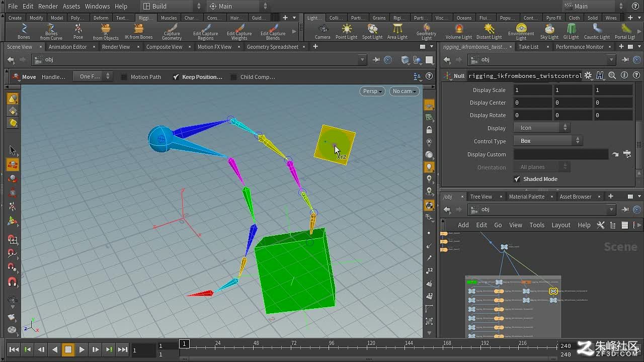This screenshot has width=644, height=362.
Task: Open the One F... handle dropdown
Action: (93, 76)
